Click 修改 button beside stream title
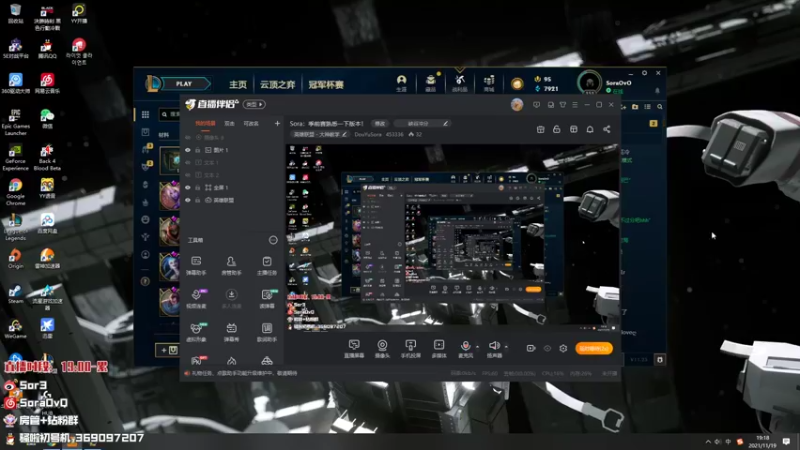This screenshot has width=800, height=450. pos(380,123)
